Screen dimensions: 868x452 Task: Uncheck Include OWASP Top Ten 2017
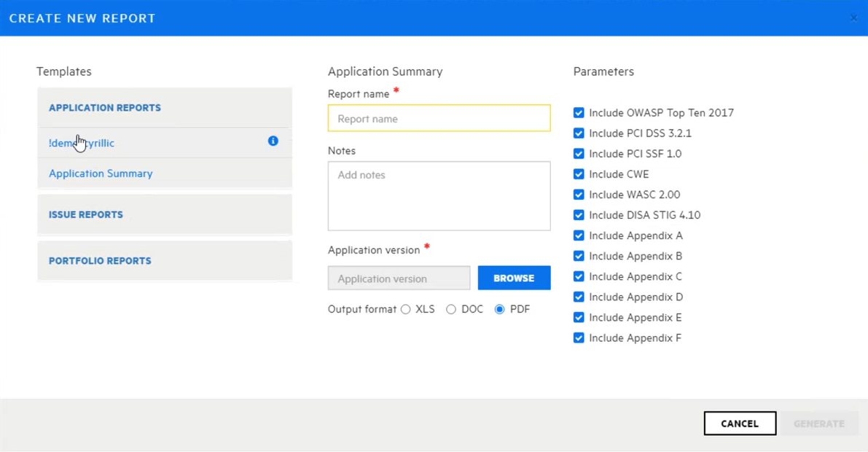coord(579,113)
